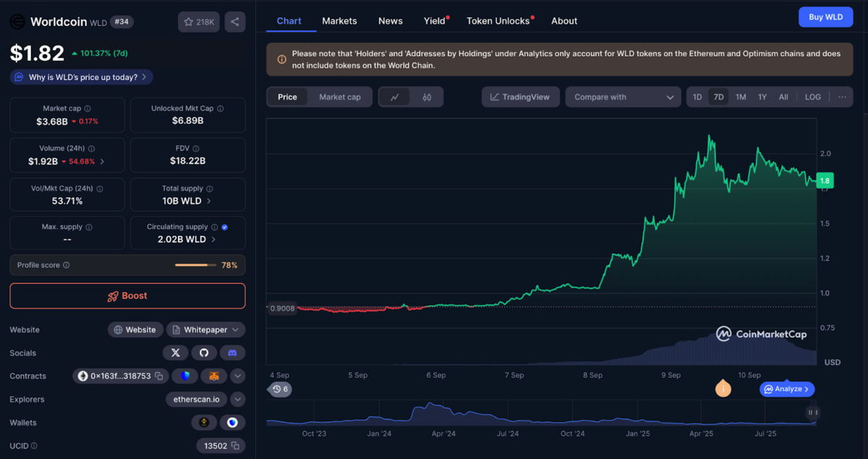This screenshot has width=868, height=459.
Task: Click the Analyze button
Action: coord(788,389)
